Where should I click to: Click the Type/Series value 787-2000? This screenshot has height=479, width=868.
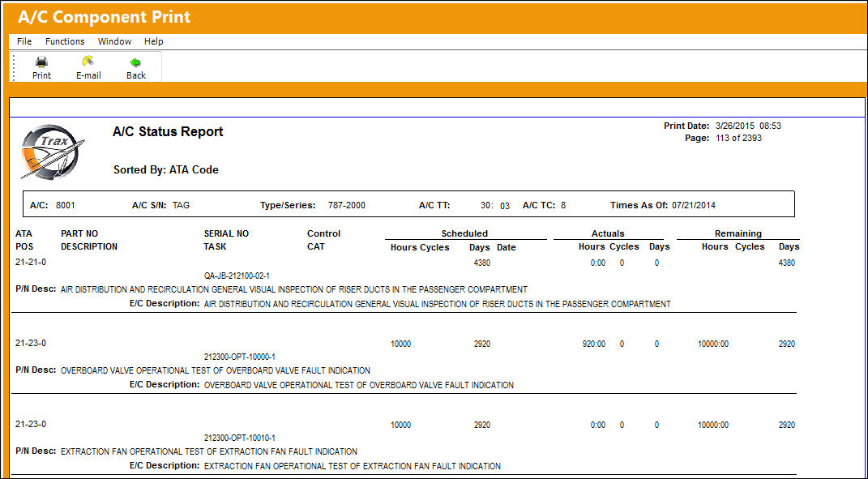coord(347,205)
